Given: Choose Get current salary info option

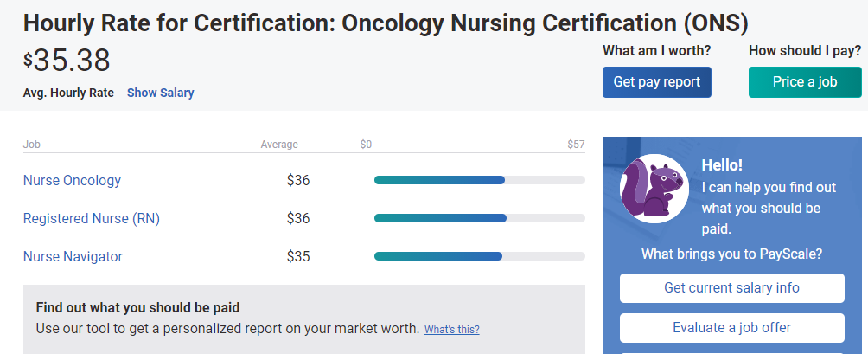Looking at the screenshot, I should [731, 288].
